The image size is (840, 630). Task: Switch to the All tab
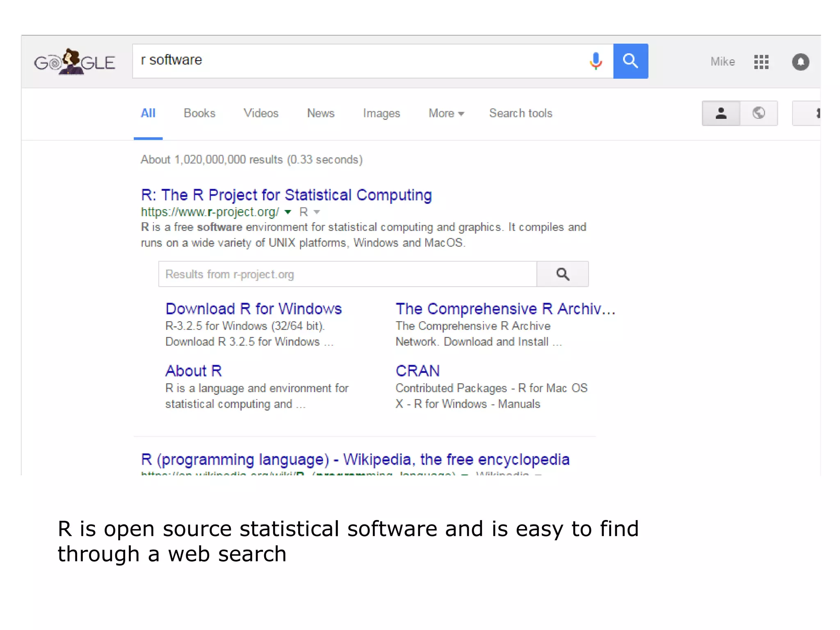click(x=148, y=113)
